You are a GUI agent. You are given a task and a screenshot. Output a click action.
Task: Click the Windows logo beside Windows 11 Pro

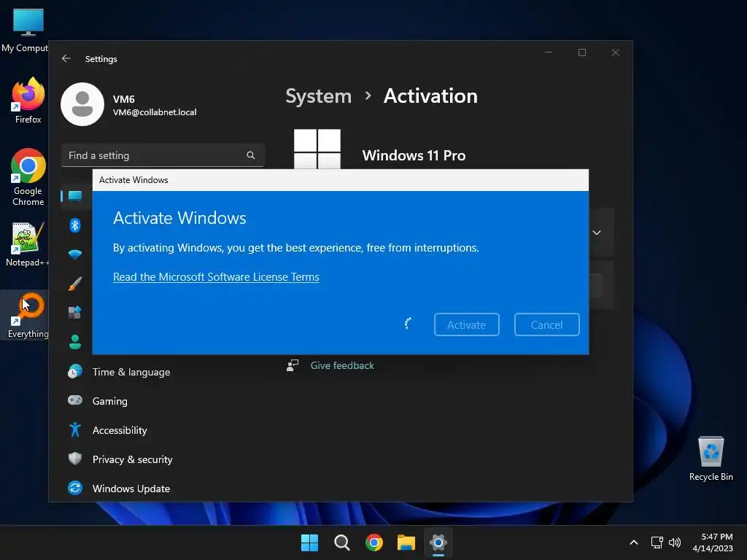[317, 149]
